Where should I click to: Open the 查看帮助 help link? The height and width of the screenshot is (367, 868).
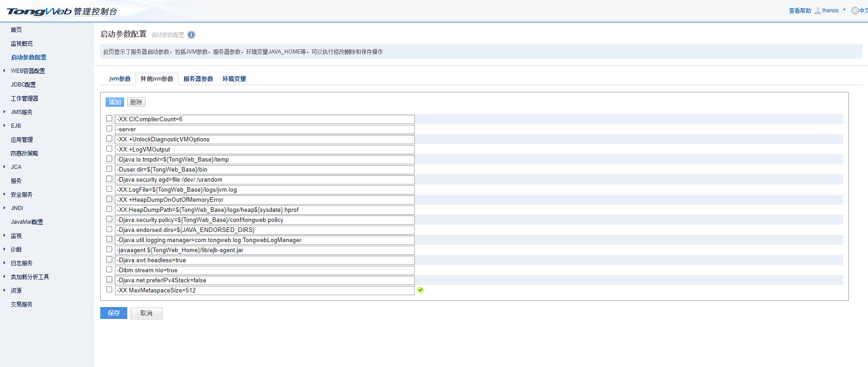point(799,11)
